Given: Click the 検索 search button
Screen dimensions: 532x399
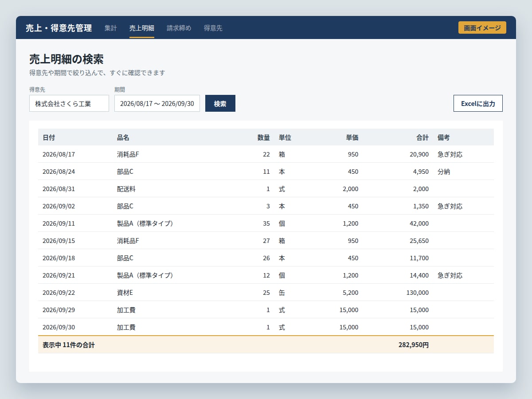Looking at the screenshot, I should click(220, 103).
